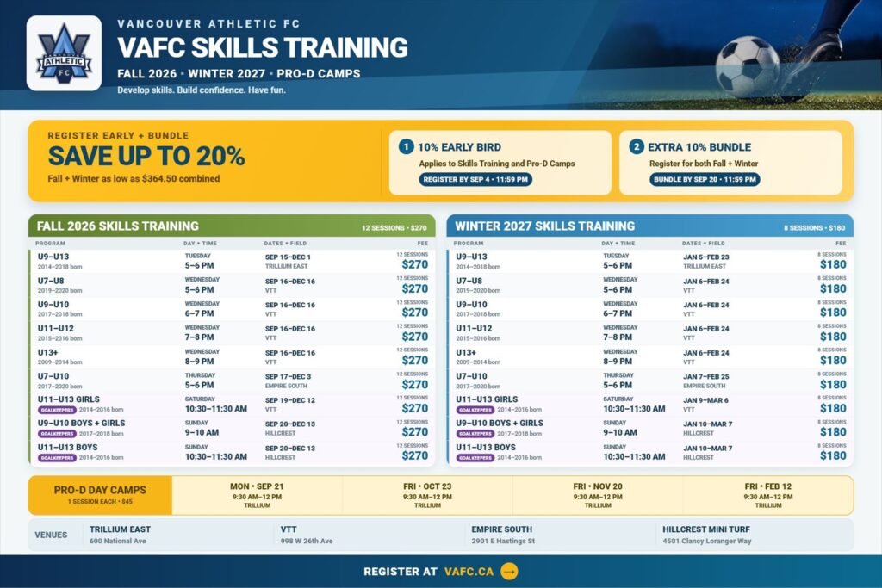Viewport: 882px width, 588px height.
Task: Click the '8 SESSIONS · $180' Winter header label
Action: coord(815,228)
